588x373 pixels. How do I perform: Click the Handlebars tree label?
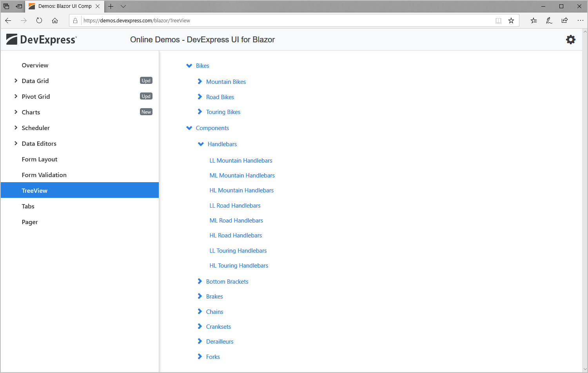(222, 144)
